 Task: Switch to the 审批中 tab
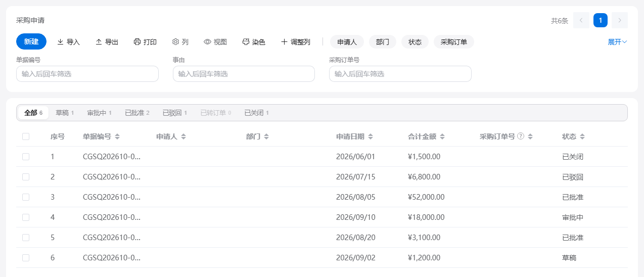click(x=99, y=113)
